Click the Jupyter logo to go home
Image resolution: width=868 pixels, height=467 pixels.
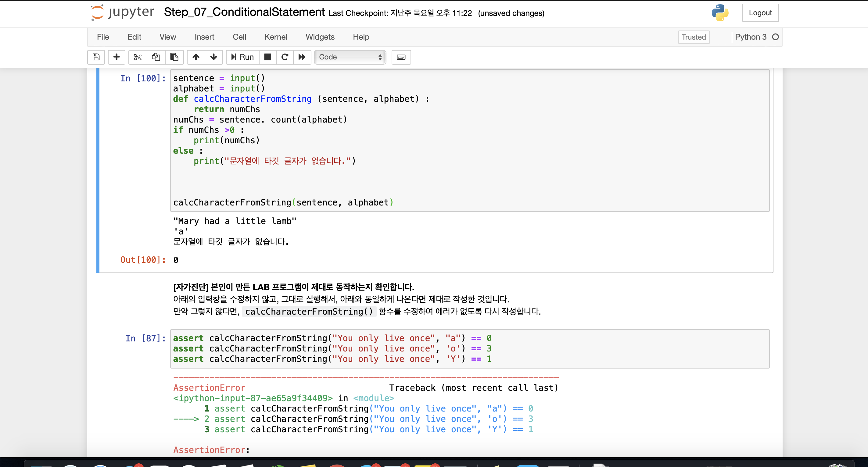point(122,12)
